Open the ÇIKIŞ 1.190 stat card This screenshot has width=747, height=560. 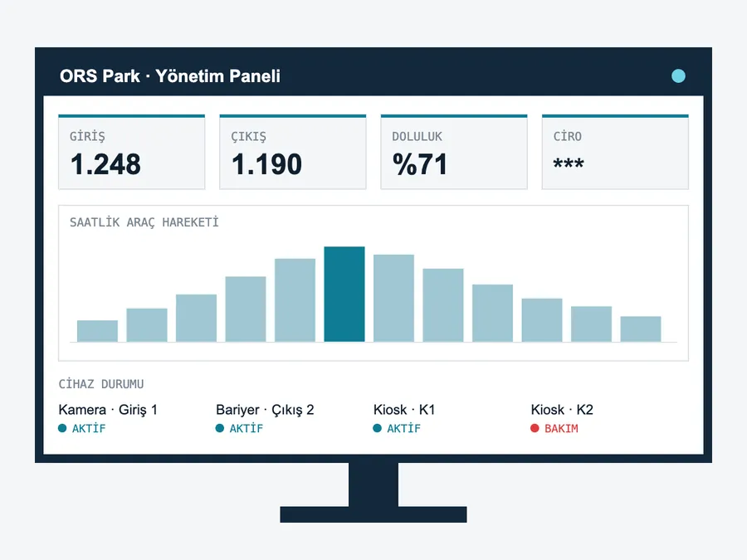click(x=292, y=152)
